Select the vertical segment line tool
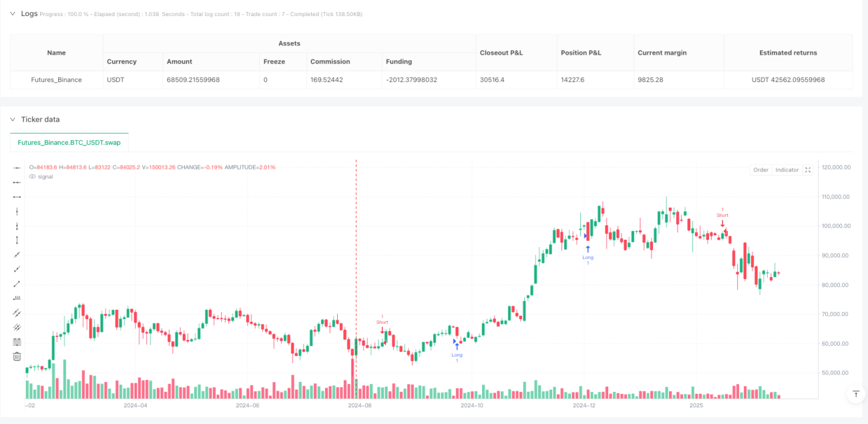Screen dimensions: 868x424 [17, 240]
